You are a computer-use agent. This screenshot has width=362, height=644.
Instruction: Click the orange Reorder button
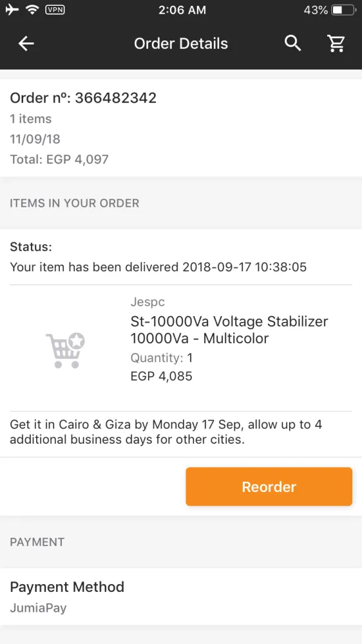pos(269,487)
